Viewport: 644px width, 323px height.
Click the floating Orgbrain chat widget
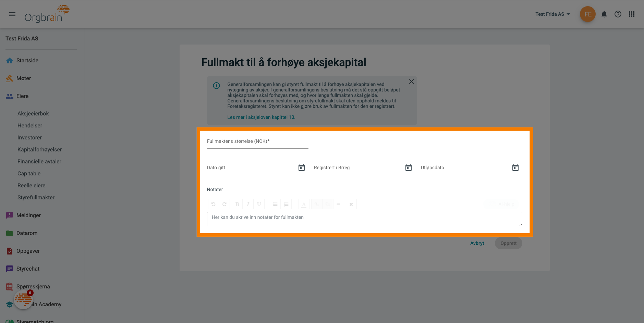(x=23, y=300)
